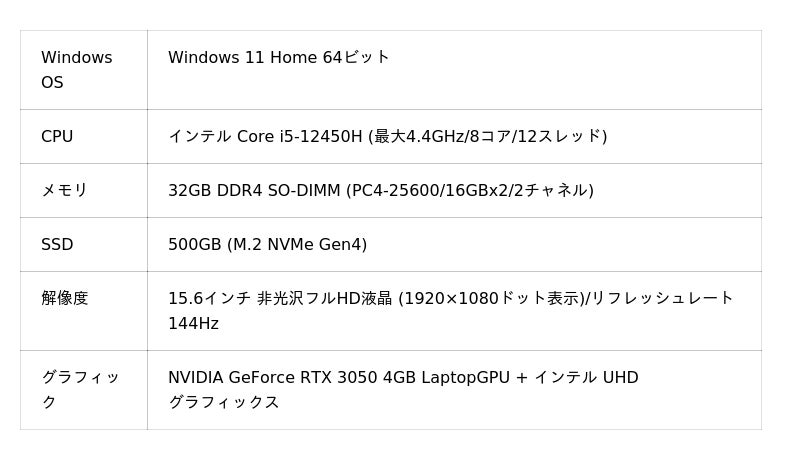Click the 解像度 row label
Screen dimensions: 800x460
pos(64,299)
